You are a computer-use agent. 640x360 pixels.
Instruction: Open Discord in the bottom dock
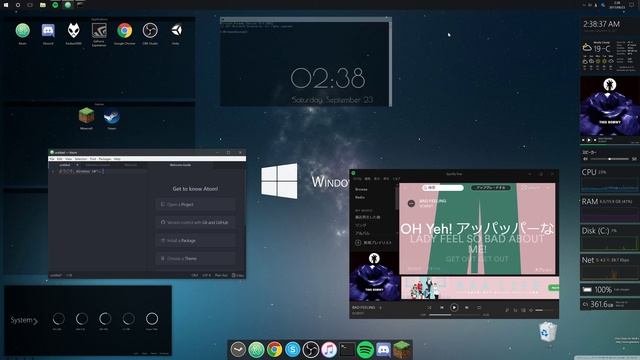[383, 350]
